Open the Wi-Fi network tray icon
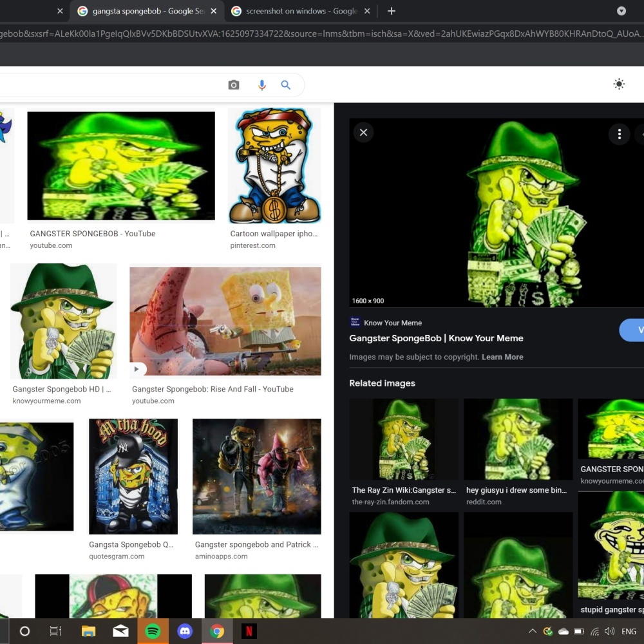 click(594, 631)
